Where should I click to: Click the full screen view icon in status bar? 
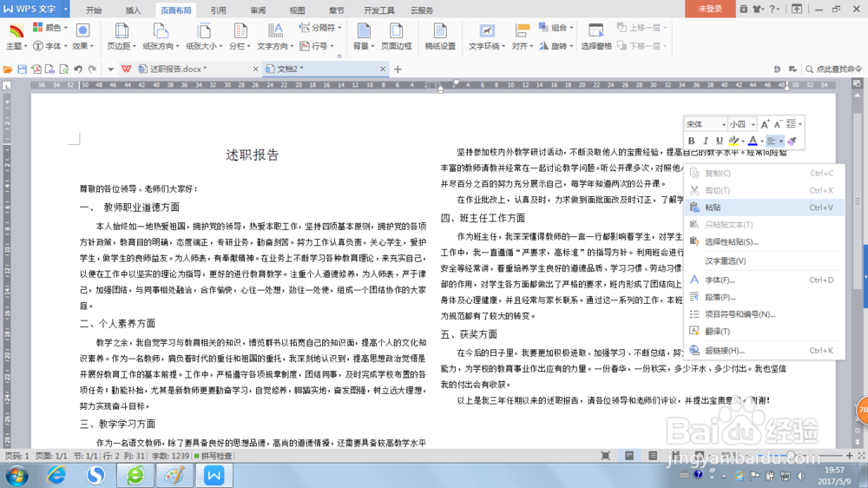(606, 456)
